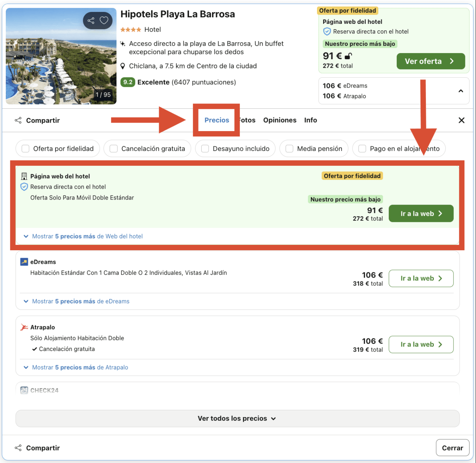Viewport: 476px width, 463px height.
Task: Click the building icon beside Página web del hotel
Action: pyautogui.click(x=24, y=176)
